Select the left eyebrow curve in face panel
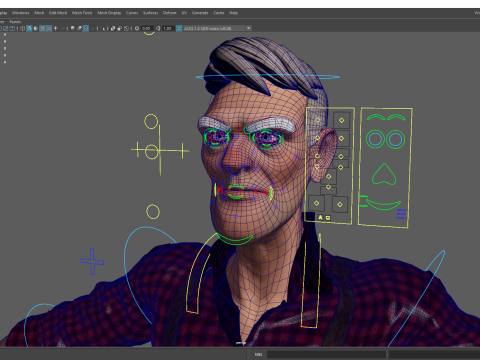This screenshot has height=360, width=480. pyautogui.click(x=376, y=116)
